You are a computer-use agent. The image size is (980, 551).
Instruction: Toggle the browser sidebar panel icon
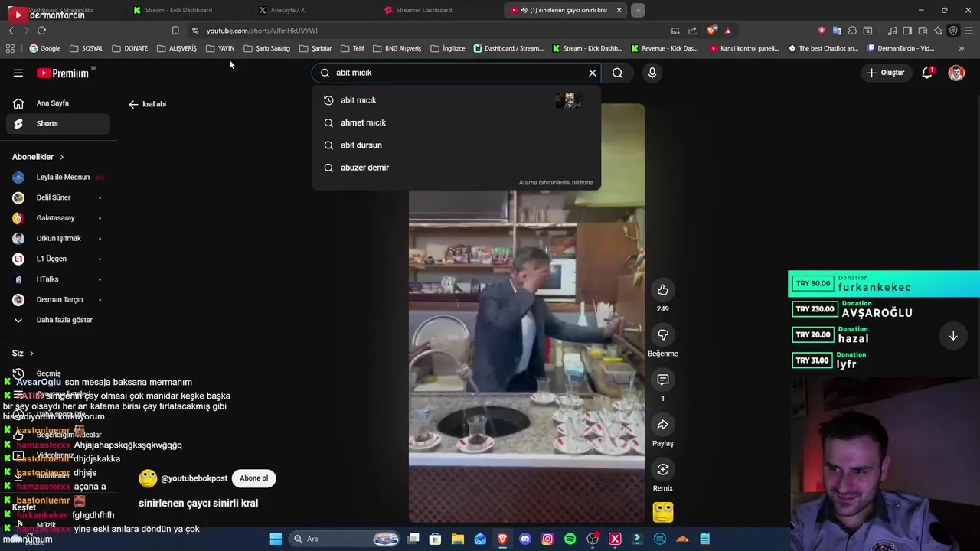(x=907, y=31)
